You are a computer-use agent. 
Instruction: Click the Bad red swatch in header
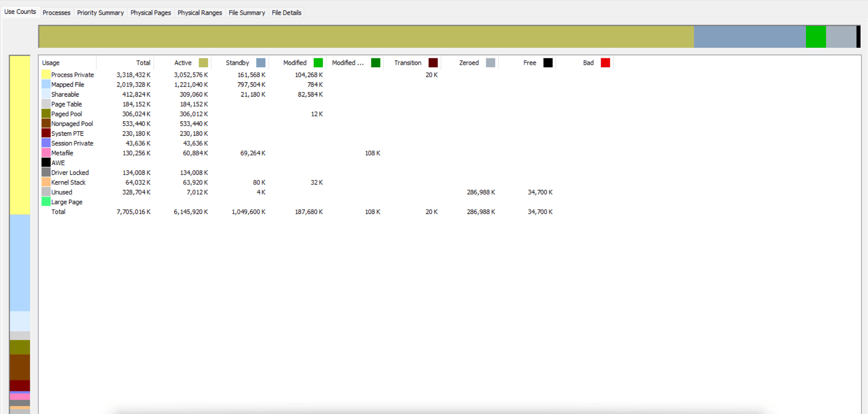606,63
